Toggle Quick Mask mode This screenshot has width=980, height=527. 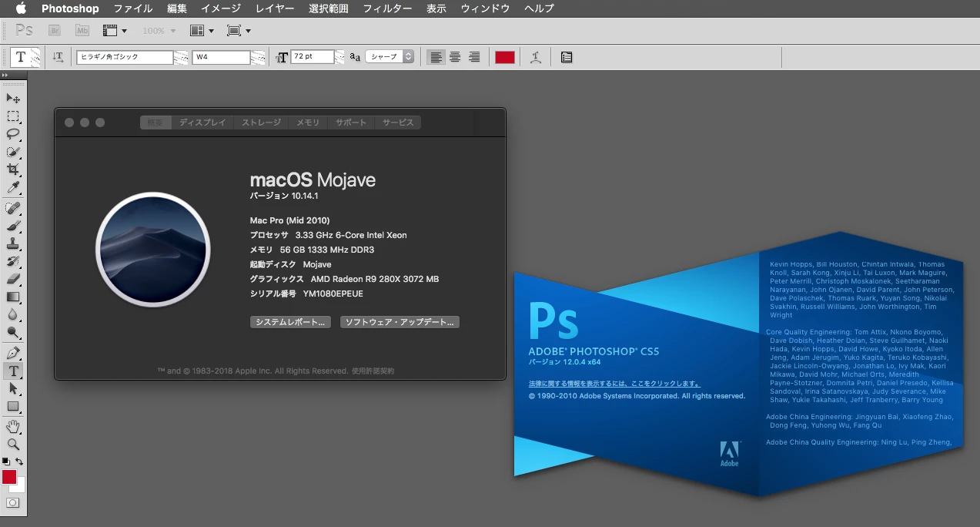(x=13, y=502)
